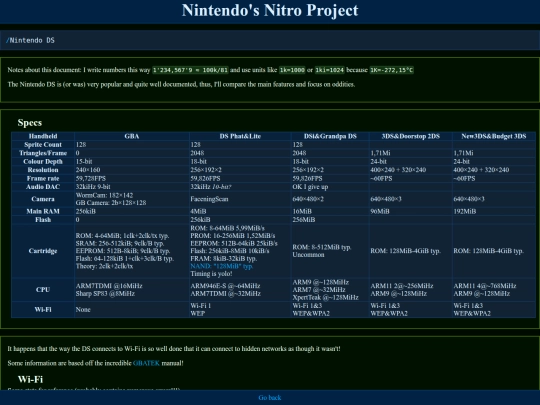Click the ARM7TDMI @16MiHz text
The height and width of the screenshot is (405, 540).
[x=109, y=286]
